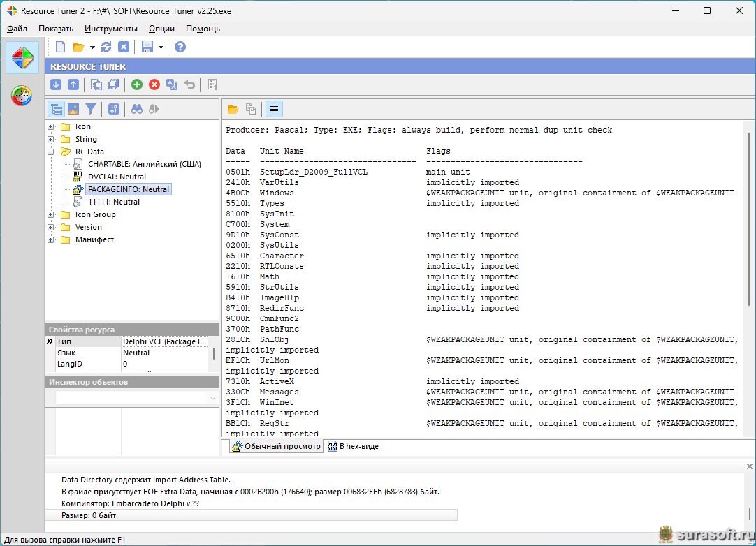
Task: Toggle the resource tree view mode
Action: point(56,109)
